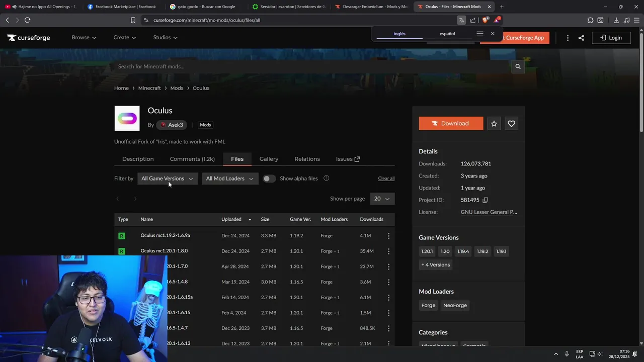
Task: Click Clear all filters link
Action: [x=386, y=178]
